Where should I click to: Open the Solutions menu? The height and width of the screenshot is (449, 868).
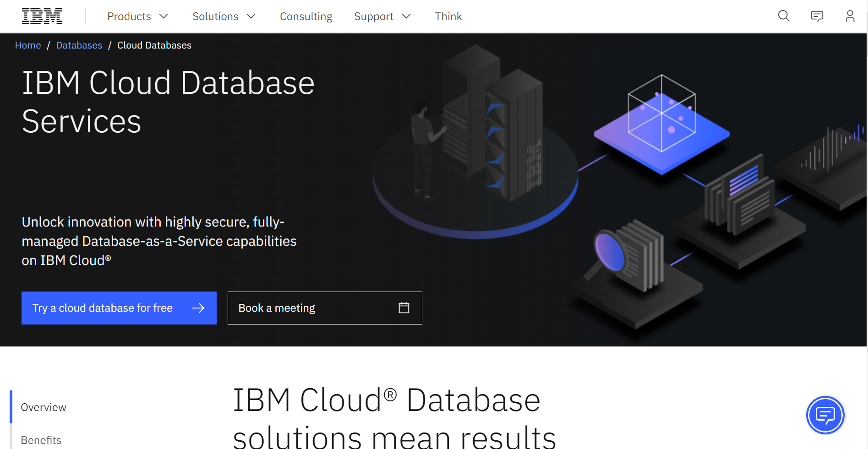click(224, 16)
